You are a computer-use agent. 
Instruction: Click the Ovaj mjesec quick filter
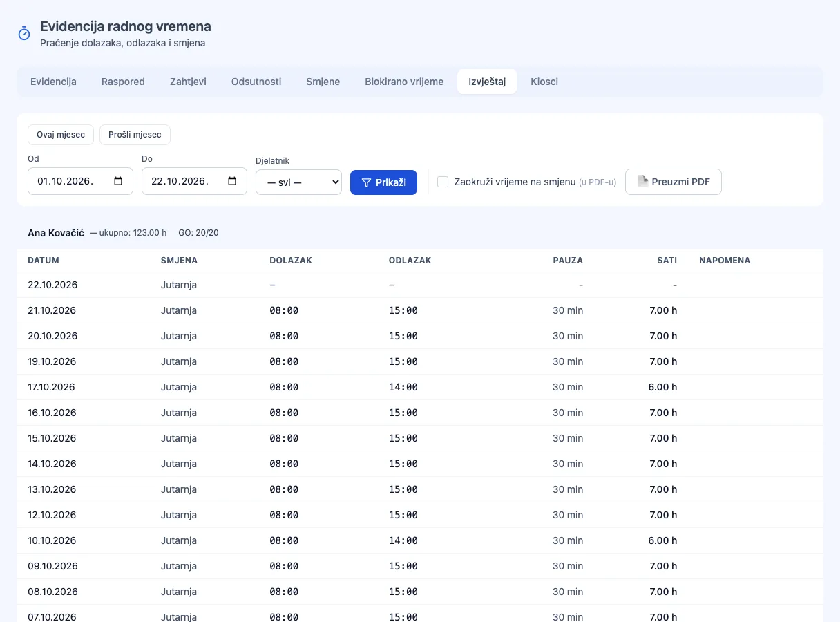61,135
